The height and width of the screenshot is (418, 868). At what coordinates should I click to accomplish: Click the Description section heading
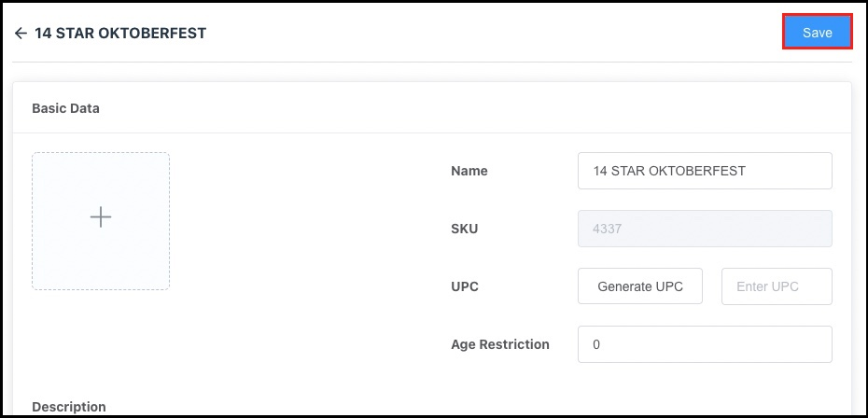tap(69, 407)
